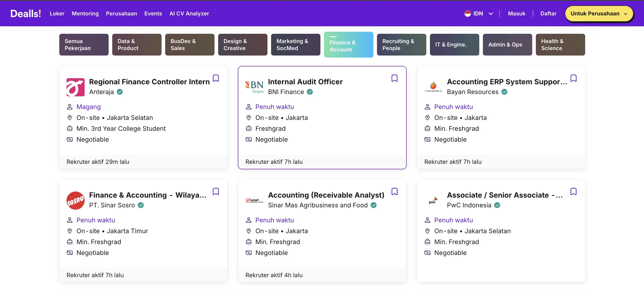Screen dimensions: 644x291
Task: Bookmark the Accounting ERP System Support job
Action: click(x=573, y=78)
